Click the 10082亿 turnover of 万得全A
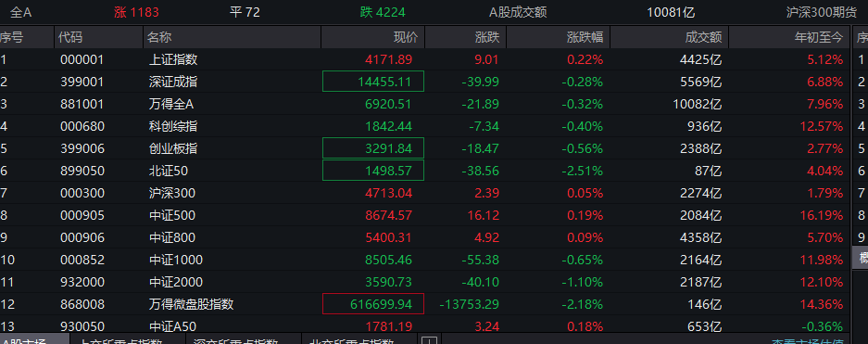 698,104
